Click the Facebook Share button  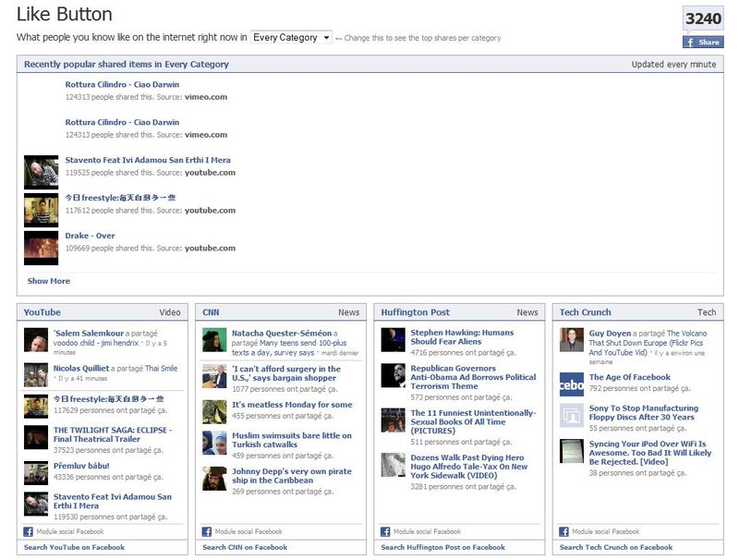703,42
